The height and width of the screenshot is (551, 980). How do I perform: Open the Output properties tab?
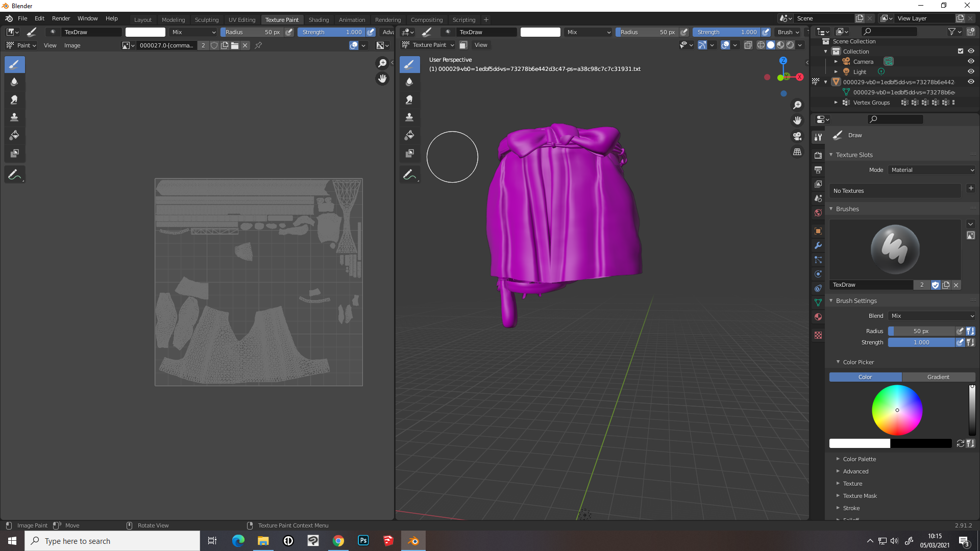pos(818,169)
